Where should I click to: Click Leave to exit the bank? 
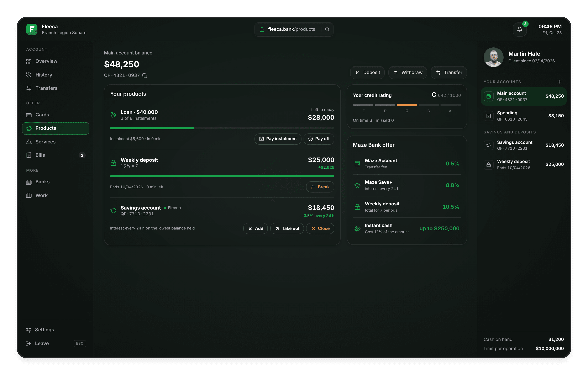pyautogui.click(x=56, y=343)
